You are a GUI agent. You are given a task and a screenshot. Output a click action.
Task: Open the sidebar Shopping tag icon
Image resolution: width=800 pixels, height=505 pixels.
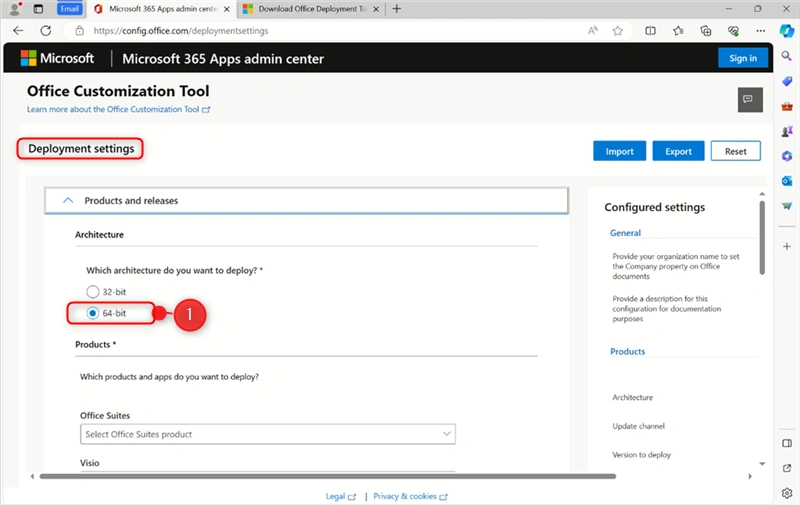(787, 81)
